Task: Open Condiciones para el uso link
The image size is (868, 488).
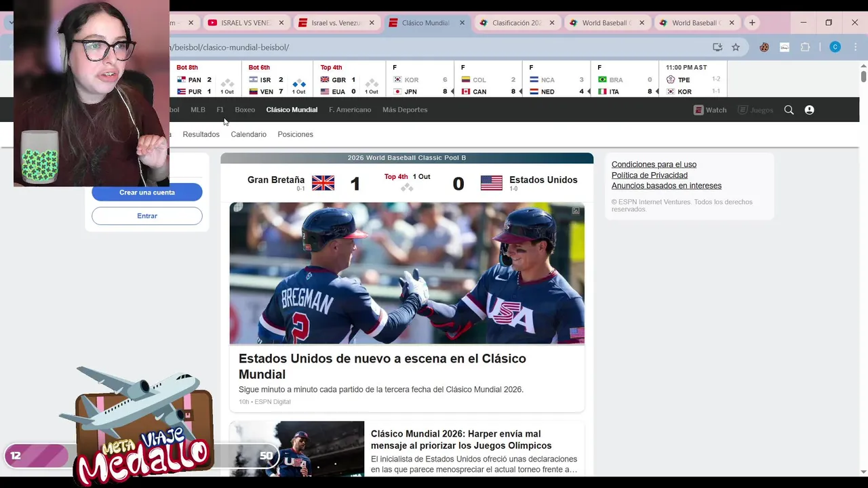Action: 654,165
